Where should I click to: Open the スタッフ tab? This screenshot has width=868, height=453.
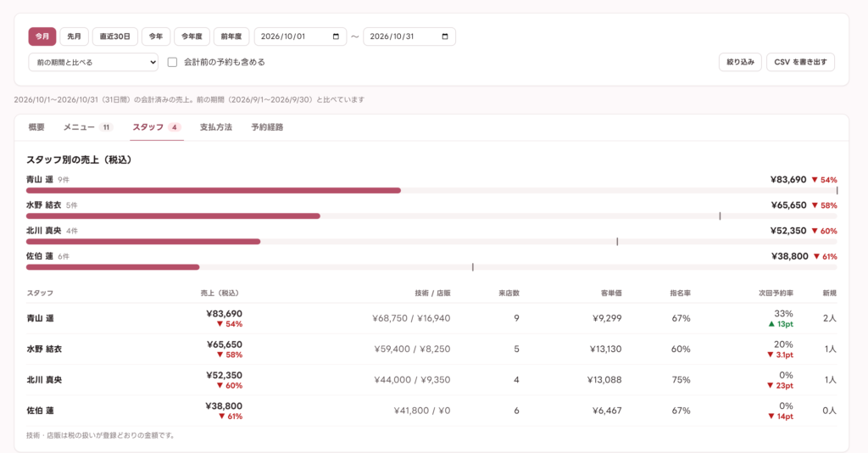coord(157,127)
